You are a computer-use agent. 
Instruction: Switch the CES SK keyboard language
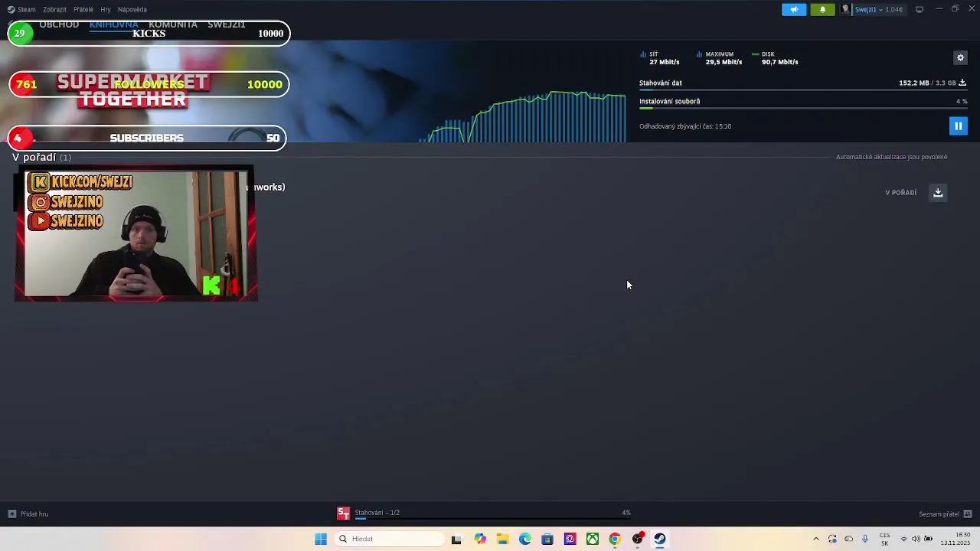coord(885,539)
